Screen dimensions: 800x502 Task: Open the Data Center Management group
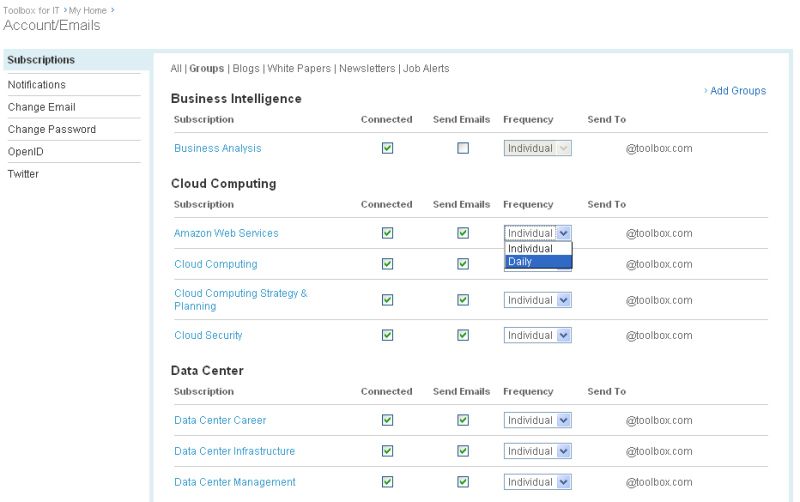tap(235, 482)
